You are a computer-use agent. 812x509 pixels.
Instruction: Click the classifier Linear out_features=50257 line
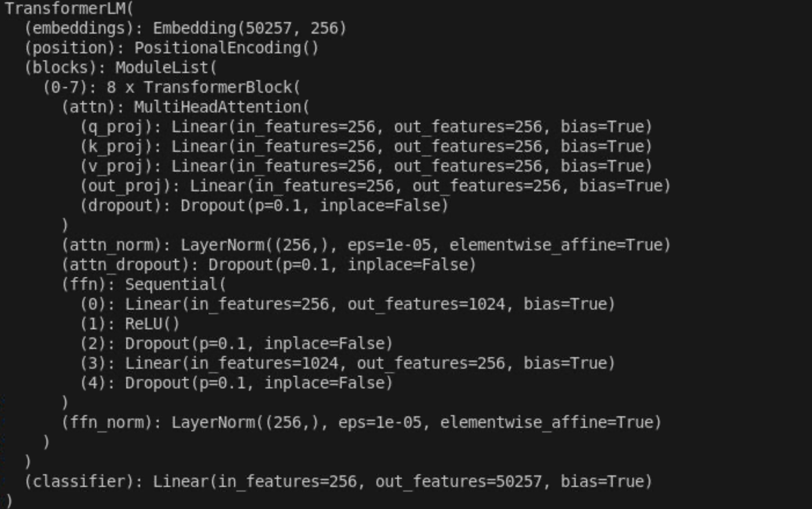click(x=338, y=482)
